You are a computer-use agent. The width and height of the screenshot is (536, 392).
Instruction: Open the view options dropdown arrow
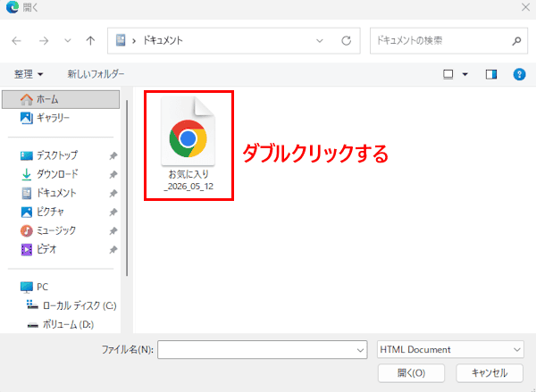click(x=465, y=74)
